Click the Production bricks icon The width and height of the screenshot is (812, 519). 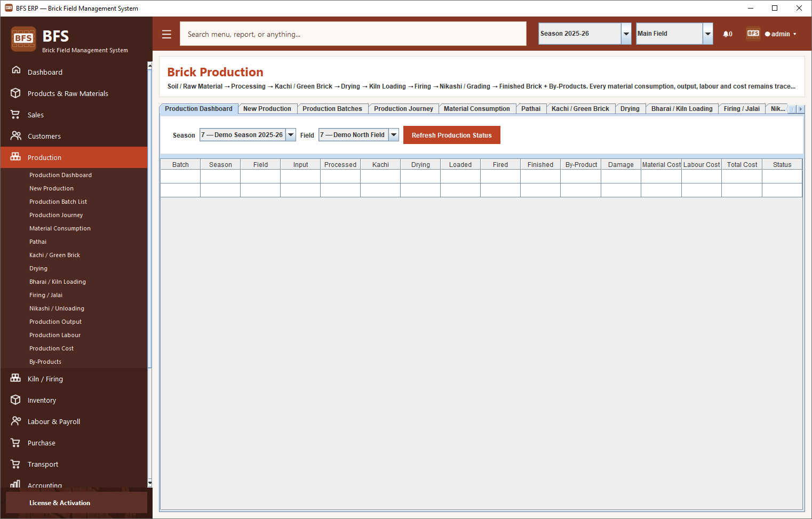click(x=16, y=157)
